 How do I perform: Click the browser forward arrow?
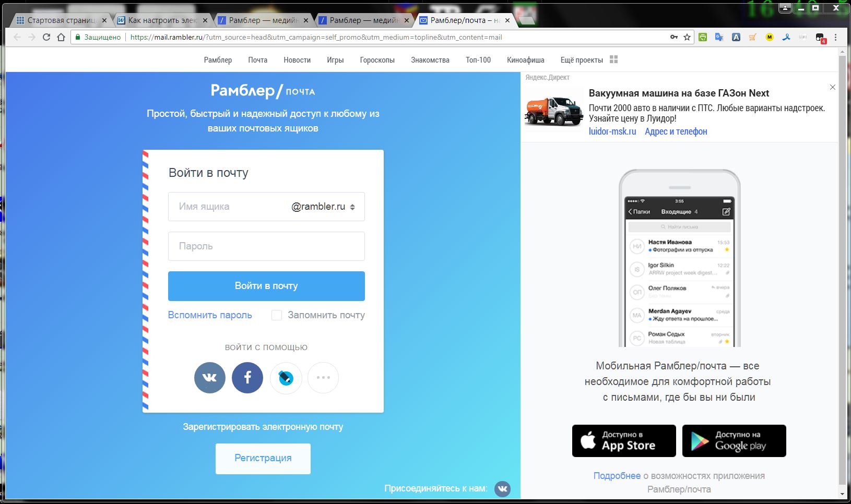[32, 37]
